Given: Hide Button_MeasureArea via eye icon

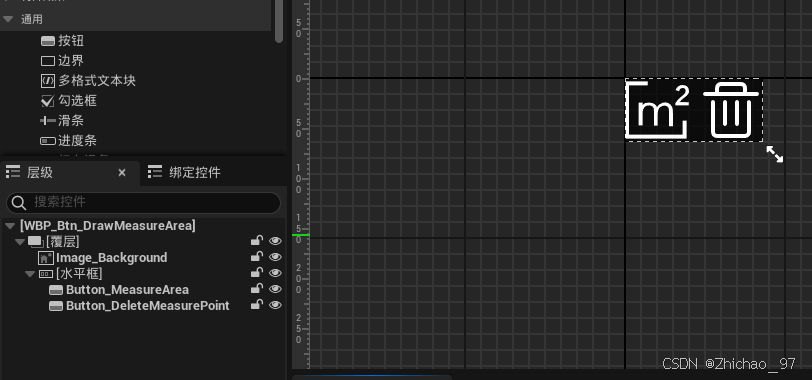Looking at the screenshot, I should pyautogui.click(x=276, y=289).
